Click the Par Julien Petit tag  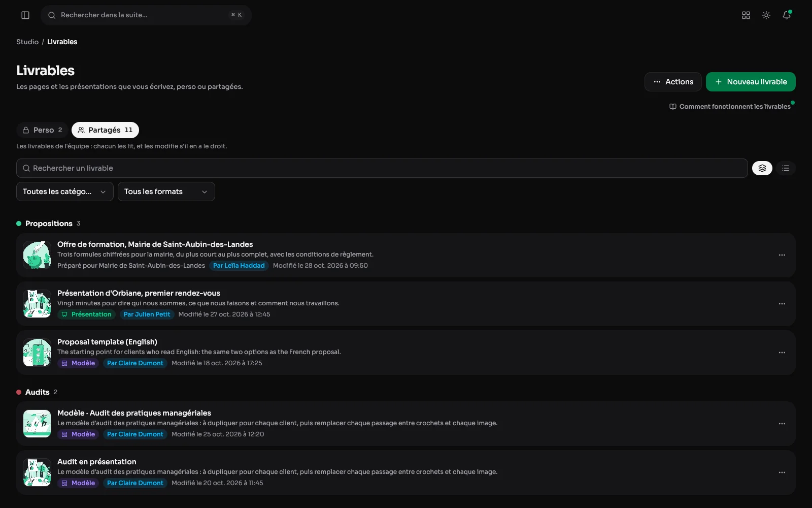tap(147, 314)
